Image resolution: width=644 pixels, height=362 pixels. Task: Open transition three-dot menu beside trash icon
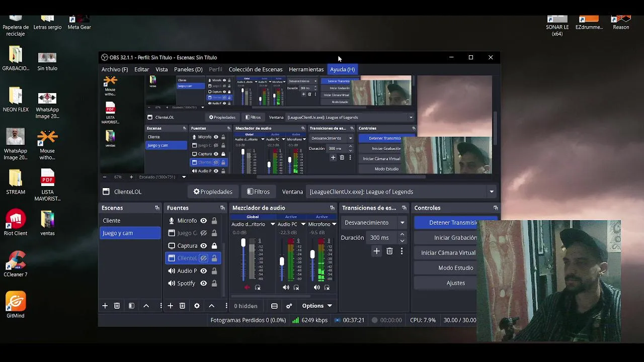[x=401, y=251]
